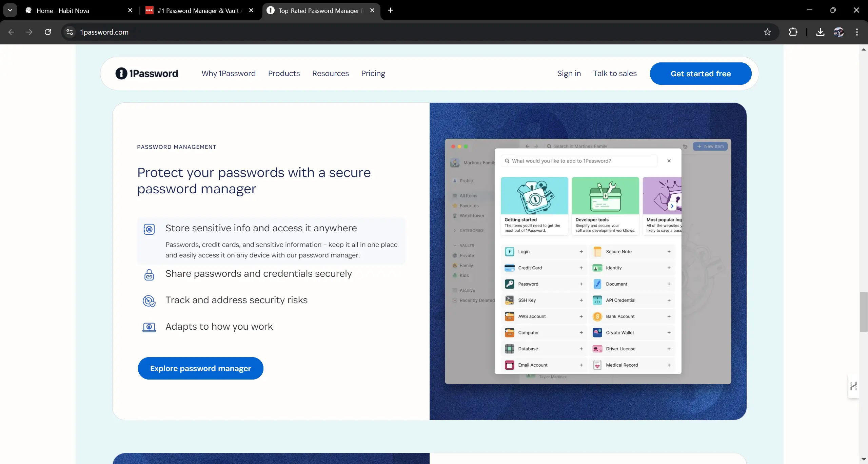The image size is (868, 464).
Task: Click the Get started free button
Action: tap(701, 74)
